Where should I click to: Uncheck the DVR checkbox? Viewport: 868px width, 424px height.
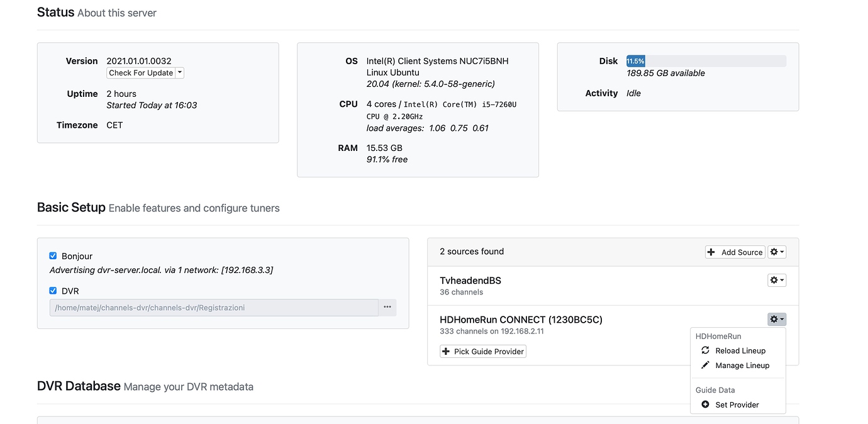point(53,290)
